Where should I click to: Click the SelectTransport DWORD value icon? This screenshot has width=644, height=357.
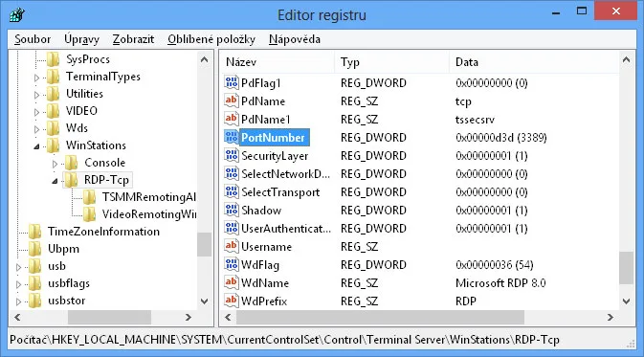[232, 191]
